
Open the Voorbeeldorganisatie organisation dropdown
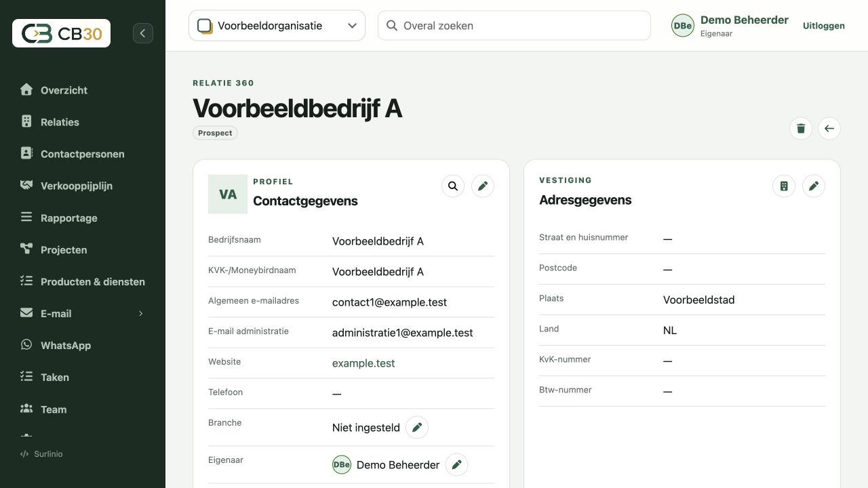277,26
